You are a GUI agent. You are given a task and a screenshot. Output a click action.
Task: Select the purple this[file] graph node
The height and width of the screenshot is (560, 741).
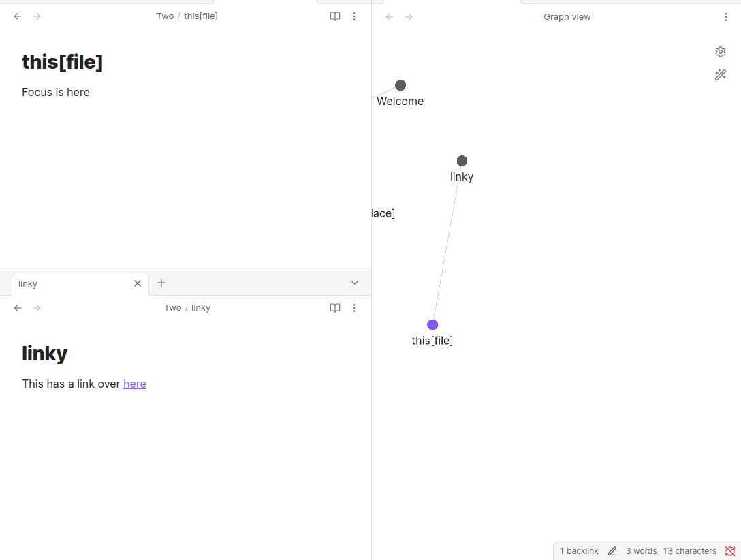[432, 325]
